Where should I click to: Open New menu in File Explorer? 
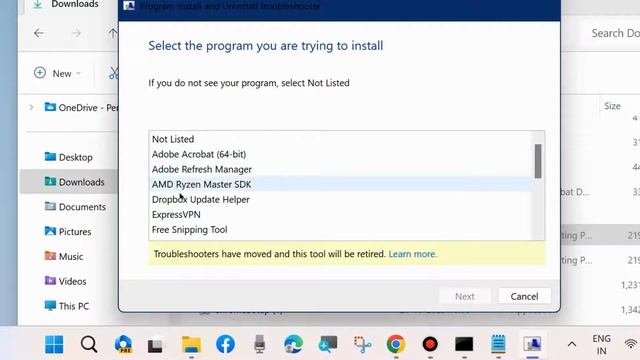57,73
